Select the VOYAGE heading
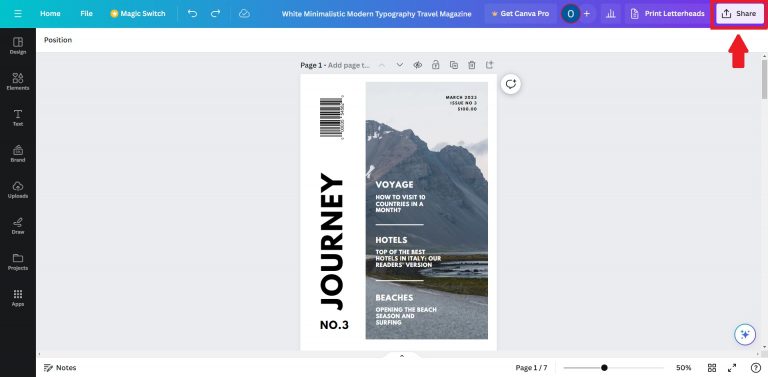The height and width of the screenshot is (377, 768). click(394, 185)
